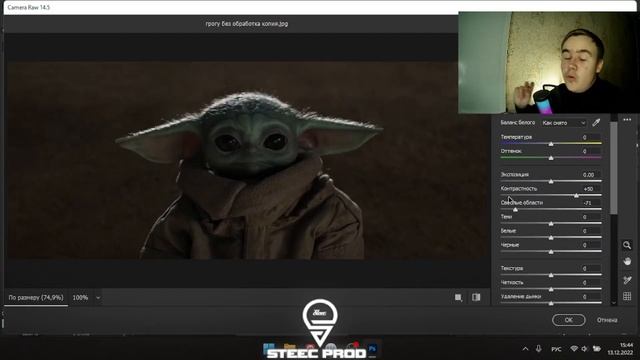Click the panel scroll down arrow
The width and height of the screenshot is (640, 360).
[613, 303]
